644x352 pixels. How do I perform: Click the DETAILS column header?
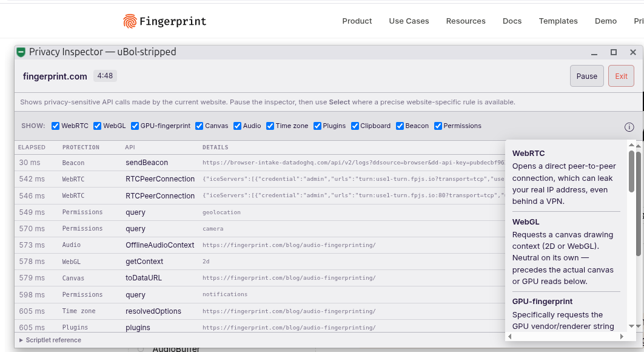215,147
